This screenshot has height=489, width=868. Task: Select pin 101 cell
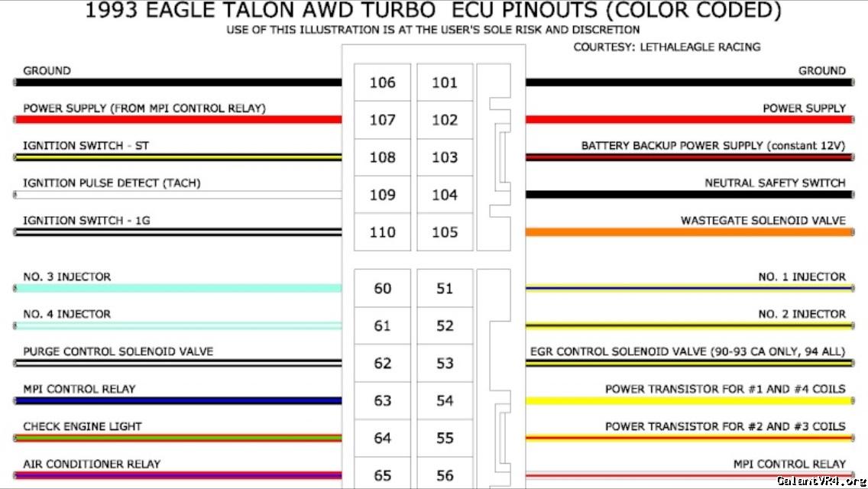click(445, 83)
